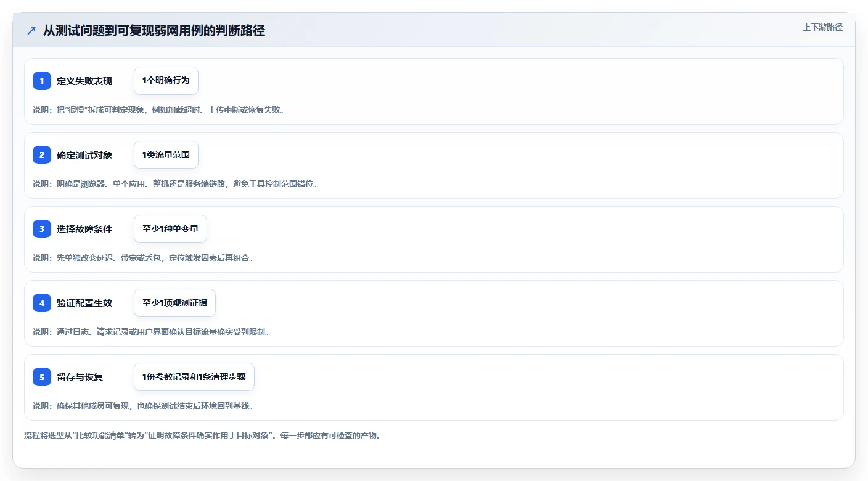
Task: Click the note starting 说明：通过日志、请求记录
Action: (152, 332)
